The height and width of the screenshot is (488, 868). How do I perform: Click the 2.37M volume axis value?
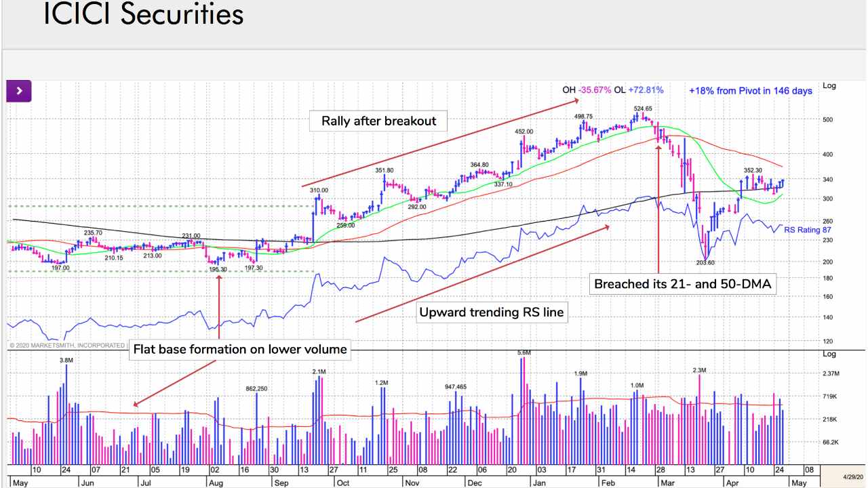click(832, 373)
